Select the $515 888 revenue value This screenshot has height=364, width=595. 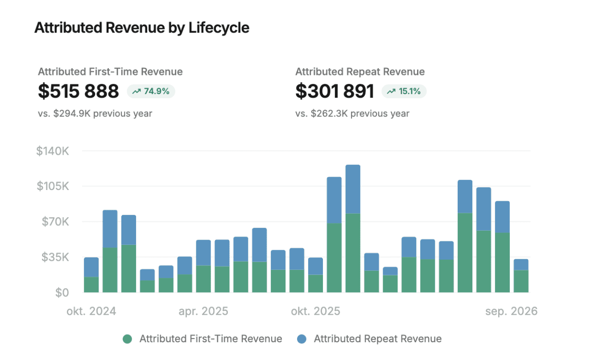79,91
